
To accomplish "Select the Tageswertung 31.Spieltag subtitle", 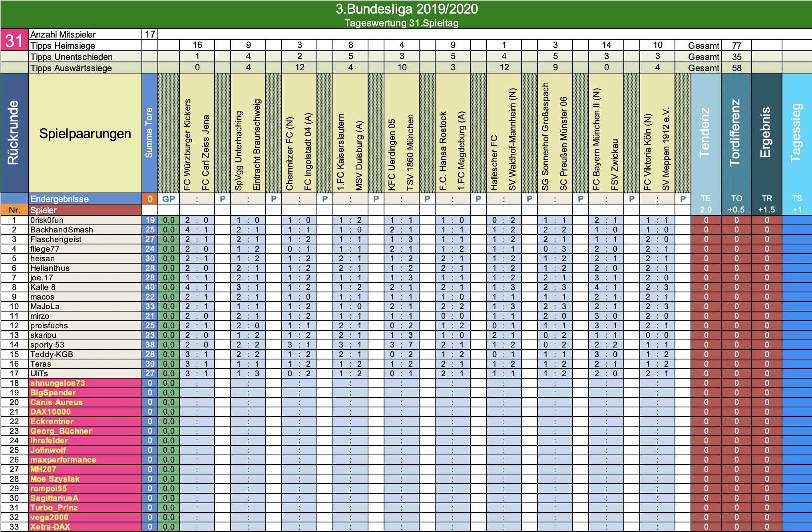I will (401, 23).
